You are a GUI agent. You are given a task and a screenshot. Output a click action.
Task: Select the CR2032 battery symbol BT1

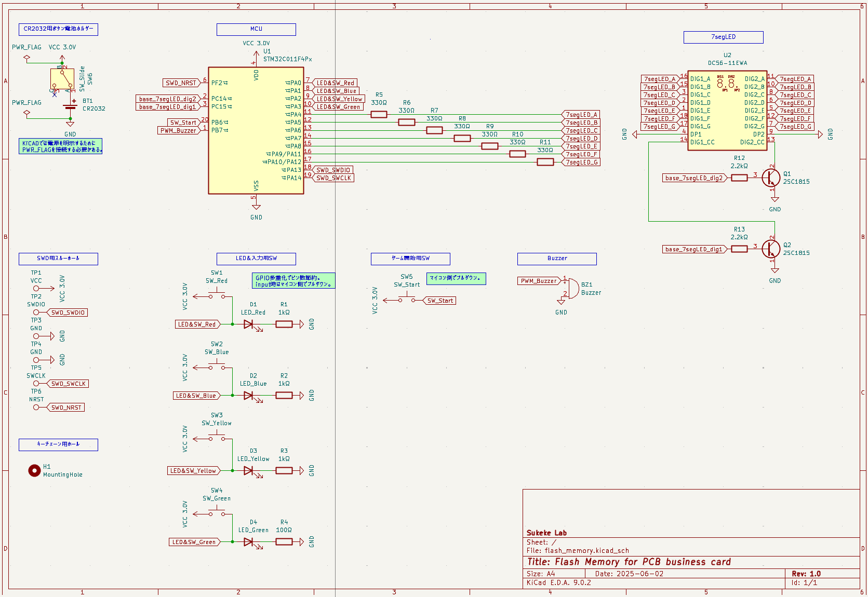point(70,107)
